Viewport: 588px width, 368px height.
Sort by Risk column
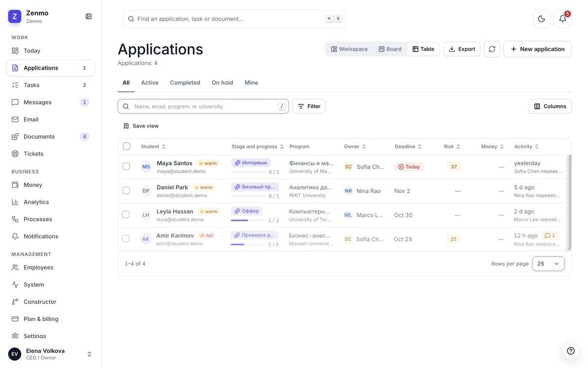(452, 146)
